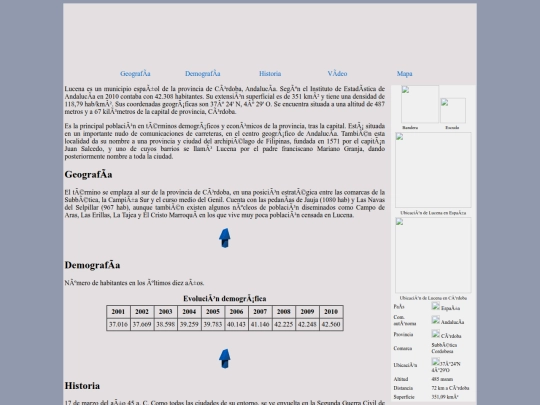Screen dimensions: 540x405
Task: Click population value 38.598
Action: tap(166, 324)
